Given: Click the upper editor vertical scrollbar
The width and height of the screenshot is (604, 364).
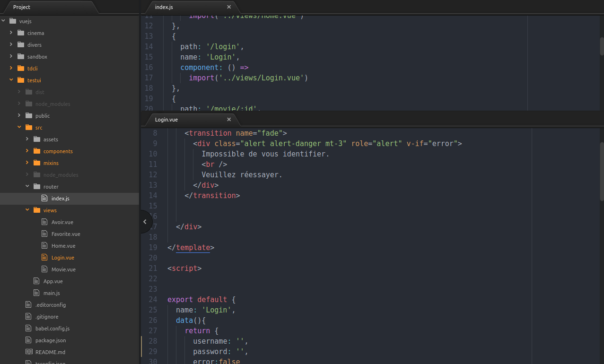Looking at the screenshot, I should (602, 46).
